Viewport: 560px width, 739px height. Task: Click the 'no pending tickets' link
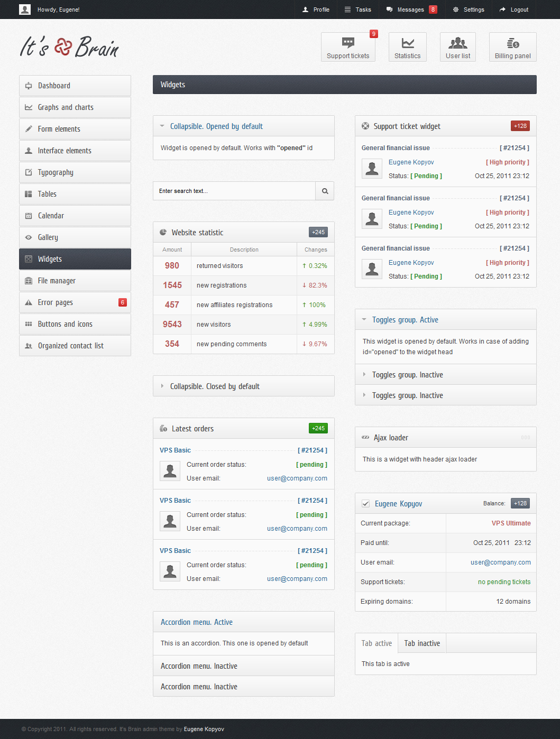[x=504, y=582]
